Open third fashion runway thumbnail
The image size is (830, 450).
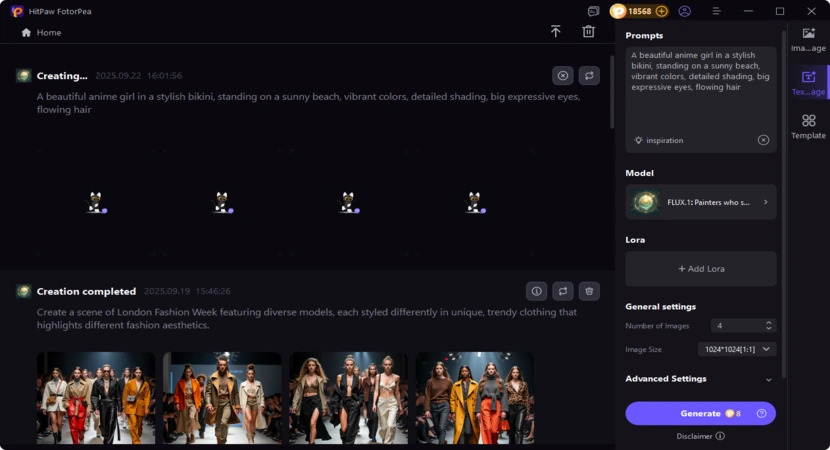(x=348, y=398)
